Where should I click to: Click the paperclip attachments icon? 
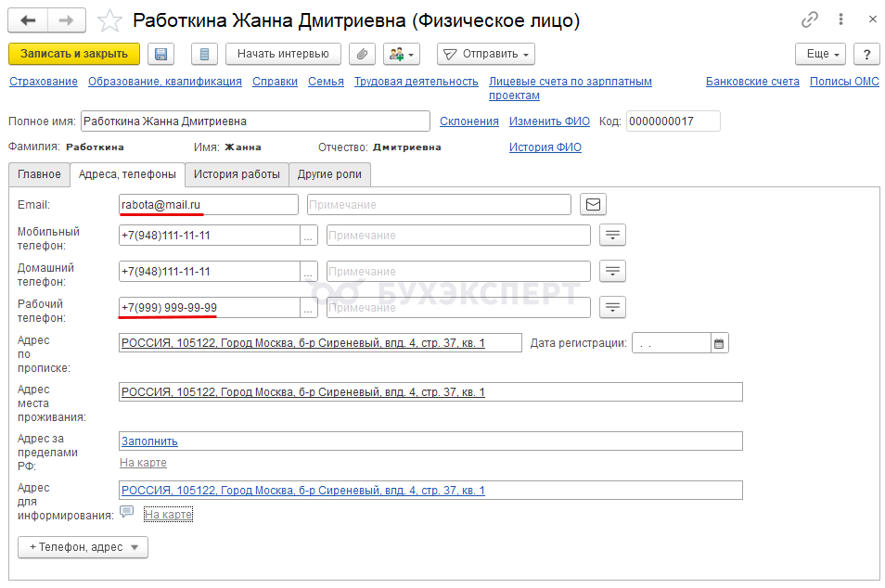(x=362, y=54)
